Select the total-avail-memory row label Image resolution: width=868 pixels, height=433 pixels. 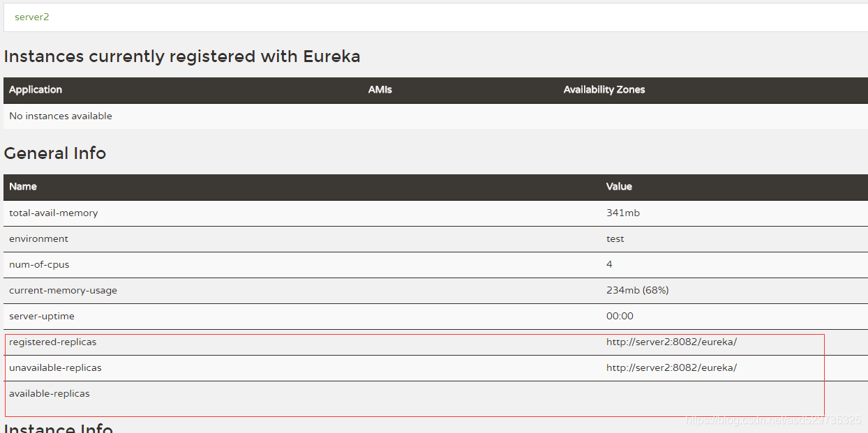[54, 213]
